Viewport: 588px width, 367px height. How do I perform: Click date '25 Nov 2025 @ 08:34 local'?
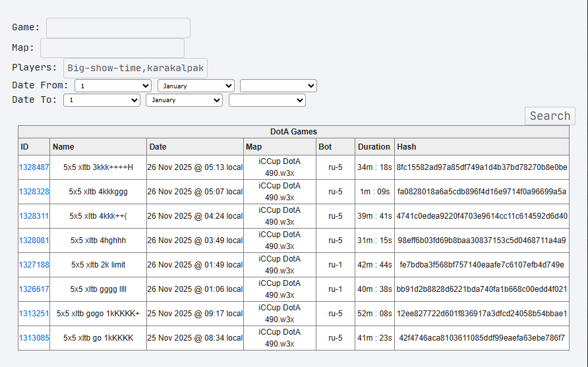[x=195, y=338]
